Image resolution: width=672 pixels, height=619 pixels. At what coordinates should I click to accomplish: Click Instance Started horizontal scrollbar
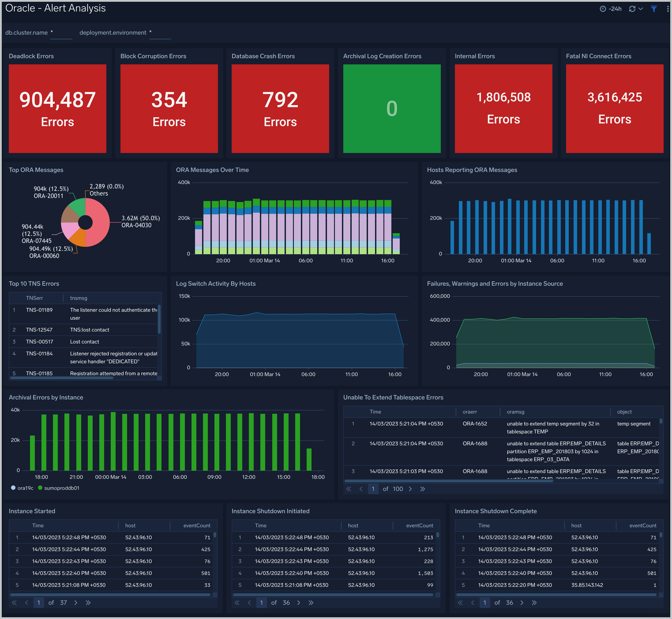pos(110,595)
